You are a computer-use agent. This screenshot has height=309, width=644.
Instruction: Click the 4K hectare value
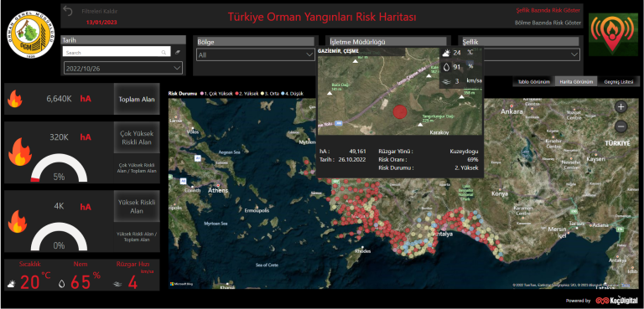[60, 206]
